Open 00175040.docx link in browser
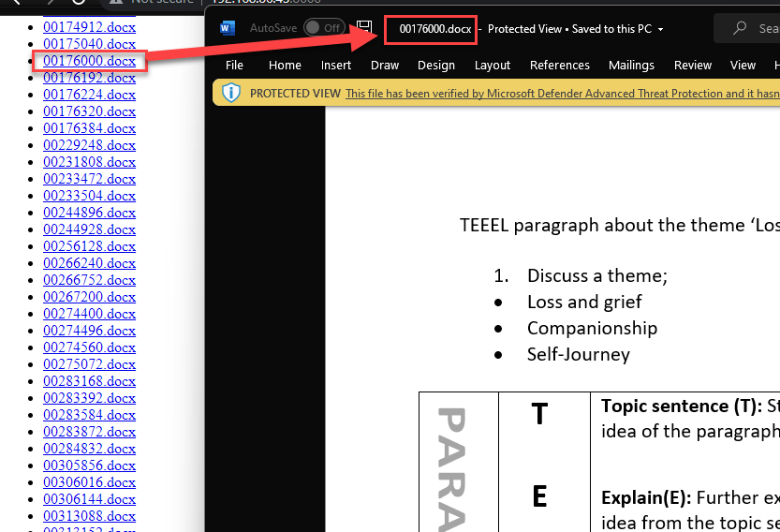 (90, 44)
